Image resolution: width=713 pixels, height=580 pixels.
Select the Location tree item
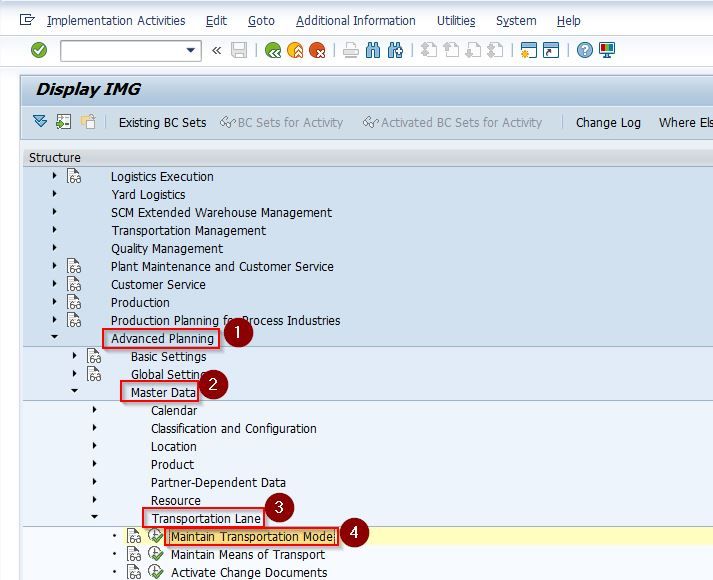point(174,447)
